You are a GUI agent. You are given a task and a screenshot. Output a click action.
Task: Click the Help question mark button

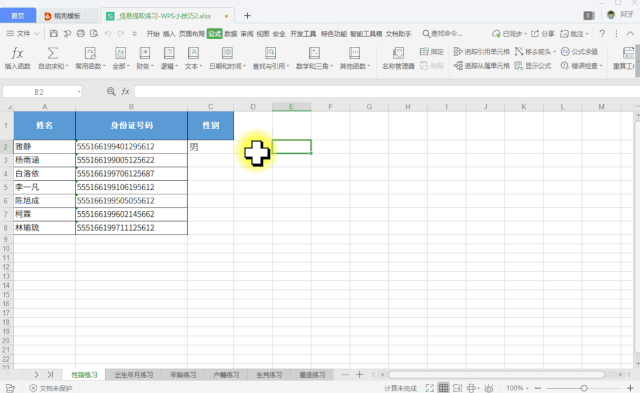[x=602, y=33]
